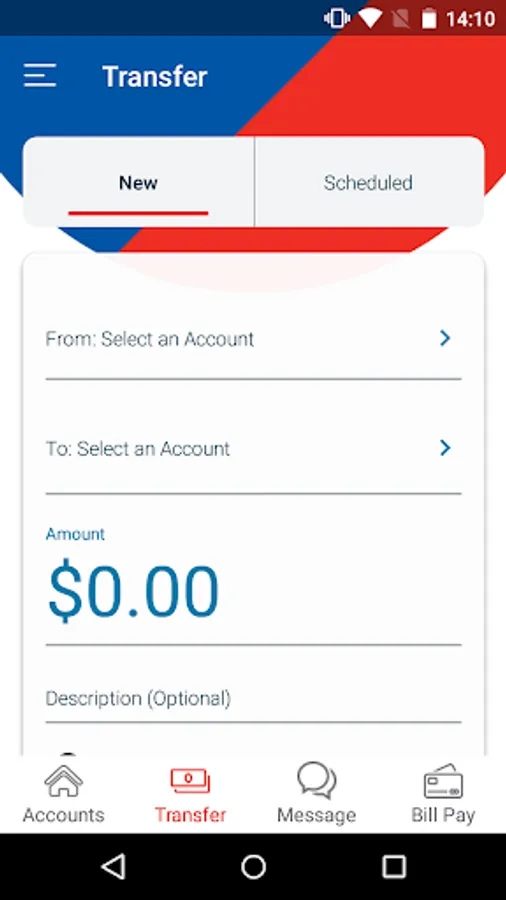Expand the To account chevron

(445, 448)
